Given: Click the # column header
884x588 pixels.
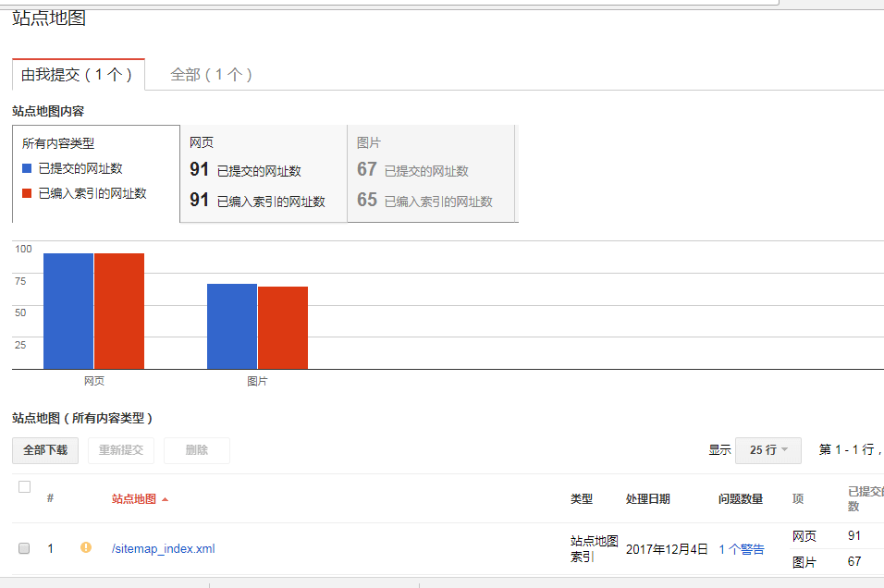Looking at the screenshot, I should pyautogui.click(x=50, y=498).
